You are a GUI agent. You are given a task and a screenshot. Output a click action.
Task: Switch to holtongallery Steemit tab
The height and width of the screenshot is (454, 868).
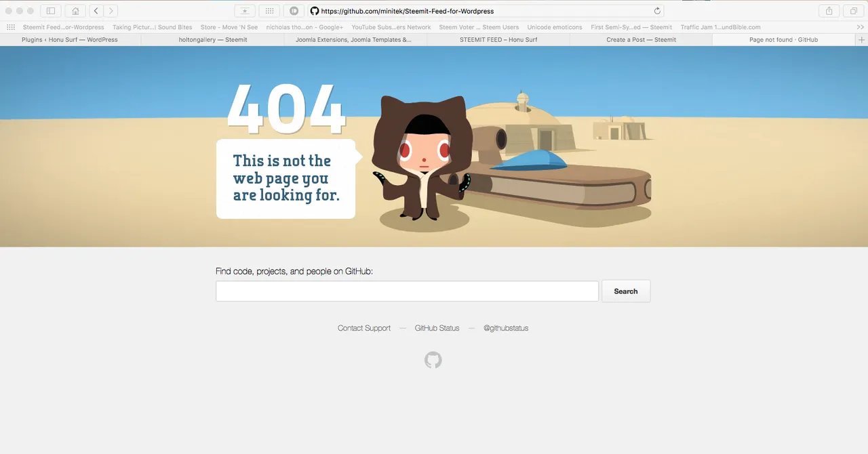pos(213,40)
